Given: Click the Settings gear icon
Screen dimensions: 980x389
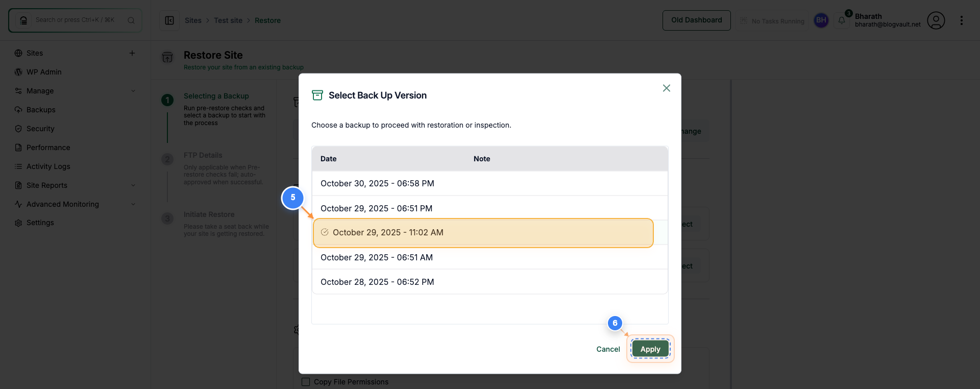Looking at the screenshot, I should coord(18,223).
